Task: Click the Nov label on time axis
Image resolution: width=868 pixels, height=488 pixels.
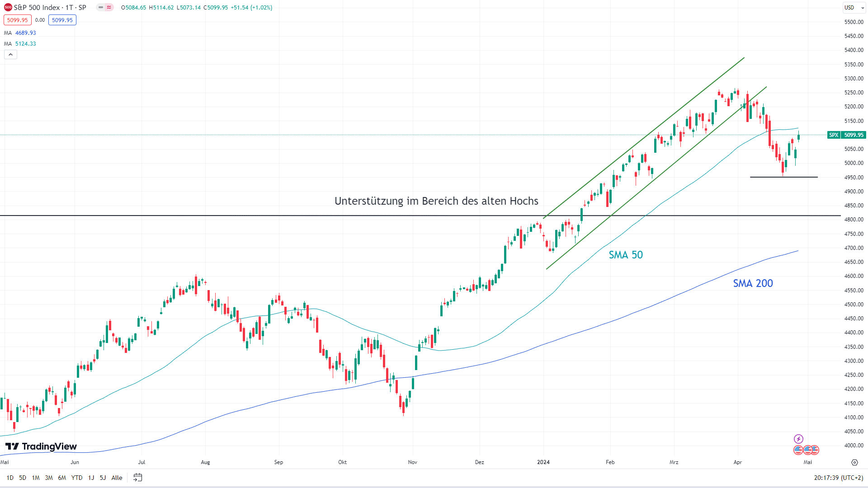Action: 412,462
